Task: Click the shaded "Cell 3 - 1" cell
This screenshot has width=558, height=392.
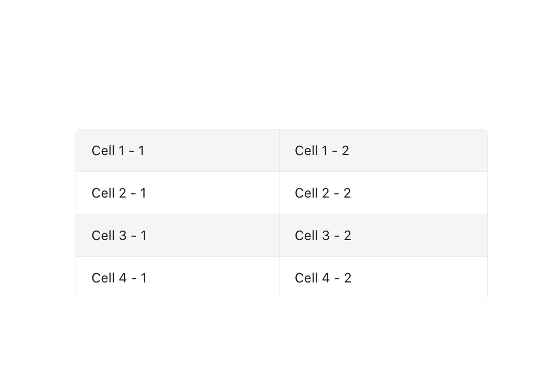Action: click(178, 235)
